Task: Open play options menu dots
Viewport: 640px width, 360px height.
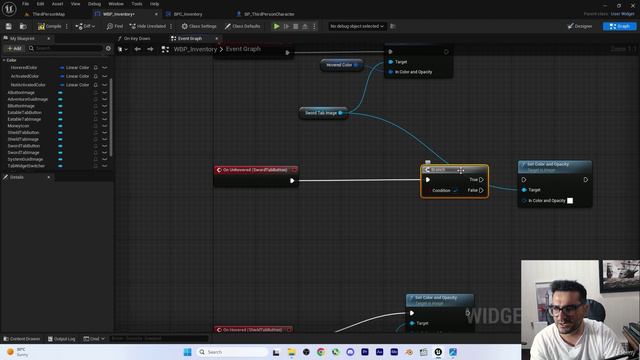Action: pyautogui.click(x=314, y=26)
